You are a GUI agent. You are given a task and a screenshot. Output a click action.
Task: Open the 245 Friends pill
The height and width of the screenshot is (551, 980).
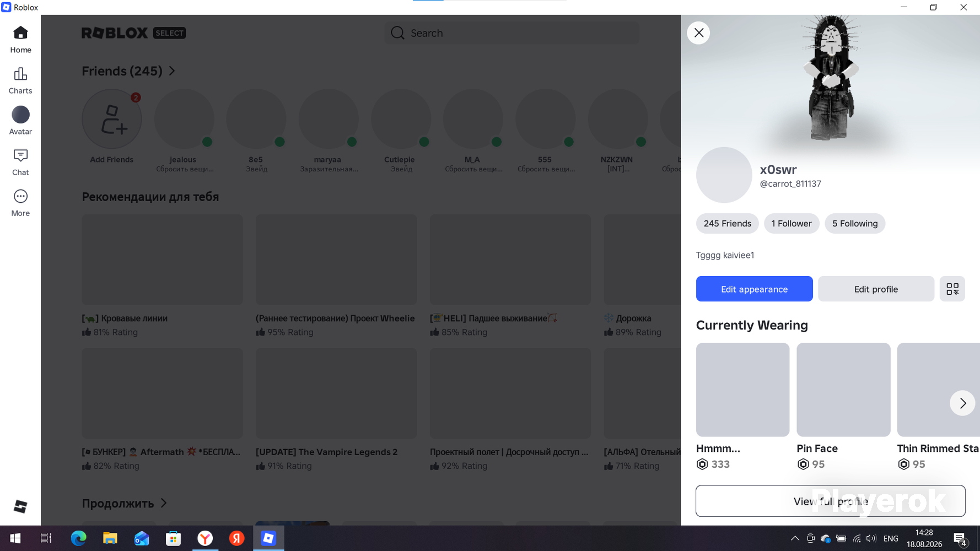pyautogui.click(x=727, y=223)
